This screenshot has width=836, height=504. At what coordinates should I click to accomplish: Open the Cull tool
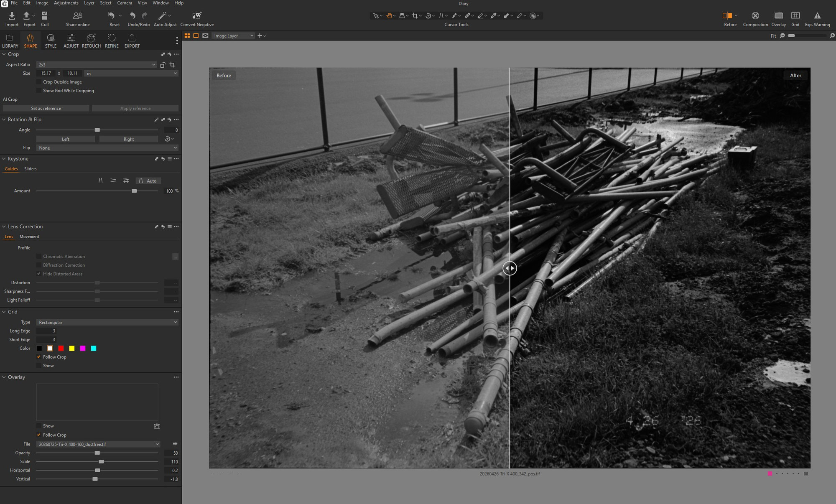click(45, 16)
